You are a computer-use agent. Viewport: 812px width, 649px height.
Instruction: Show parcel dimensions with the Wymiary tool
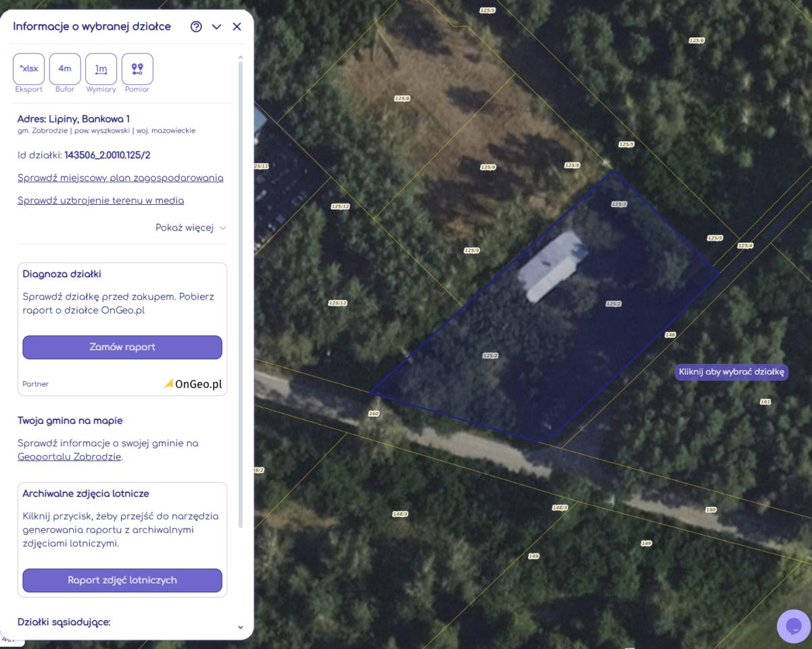point(101,69)
